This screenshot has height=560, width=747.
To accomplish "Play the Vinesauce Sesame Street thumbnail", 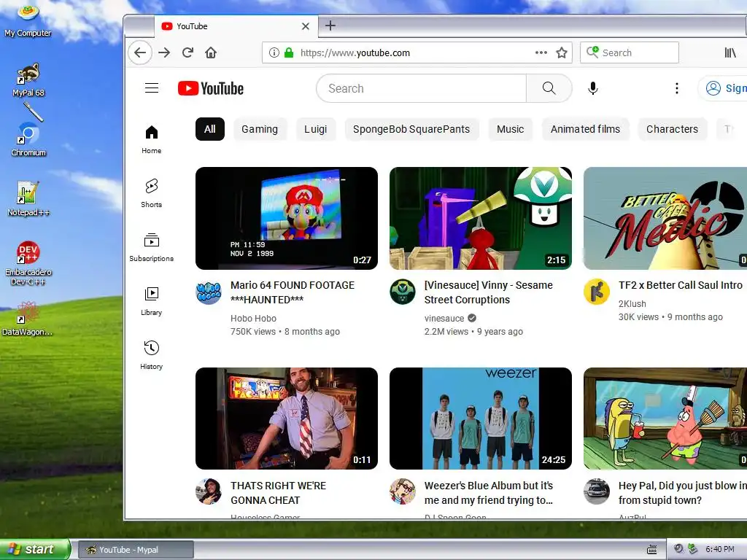I will coord(480,218).
